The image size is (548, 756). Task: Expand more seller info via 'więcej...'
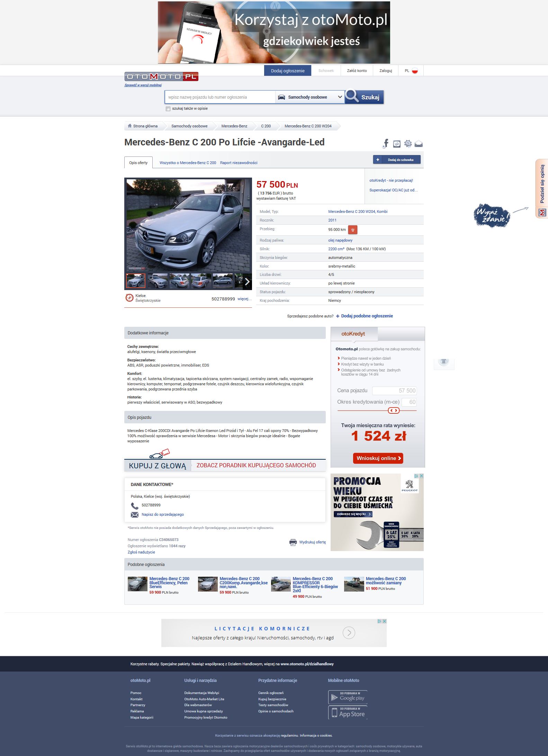[x=244, y=299]
